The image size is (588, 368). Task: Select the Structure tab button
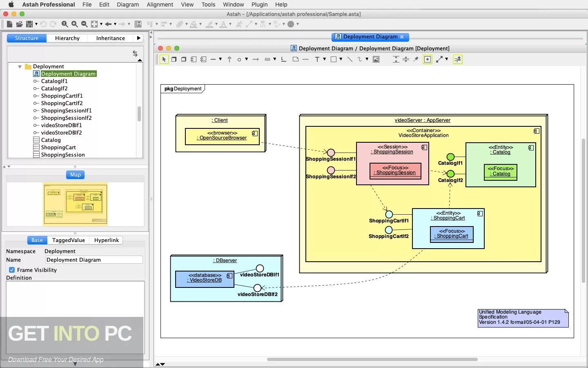(27, 38)
